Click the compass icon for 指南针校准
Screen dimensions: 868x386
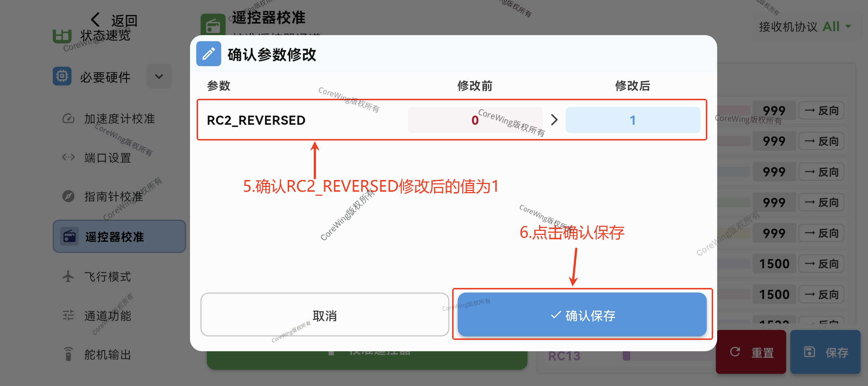click(x=68, y=196)
